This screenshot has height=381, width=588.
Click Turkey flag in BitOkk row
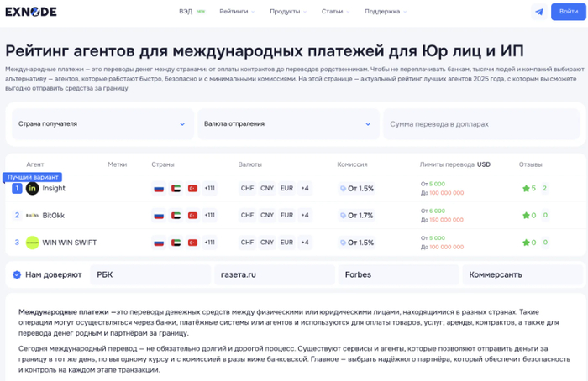[x=192, y=216]
